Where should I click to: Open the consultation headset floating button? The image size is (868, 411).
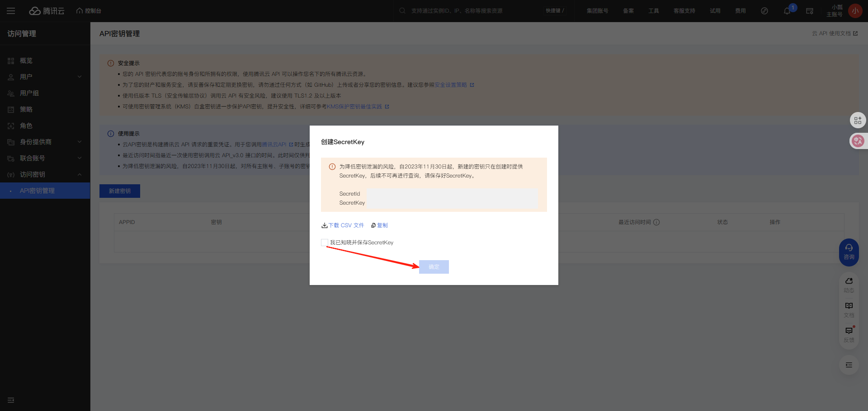coord(849,252)
